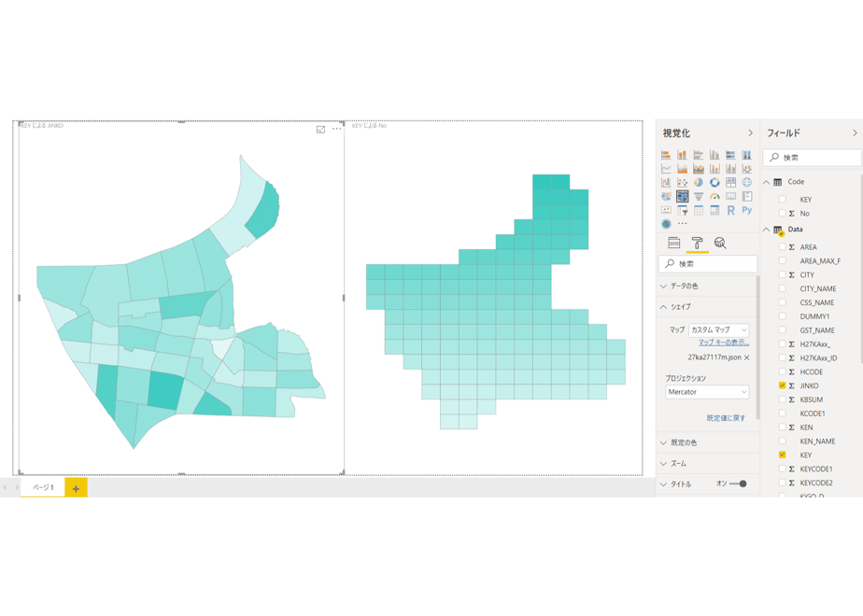Image resolution: width=863 pixels, height=616 pixels.
Task: Select the ArcGIS Maps visual
Action: coord(666,224)
